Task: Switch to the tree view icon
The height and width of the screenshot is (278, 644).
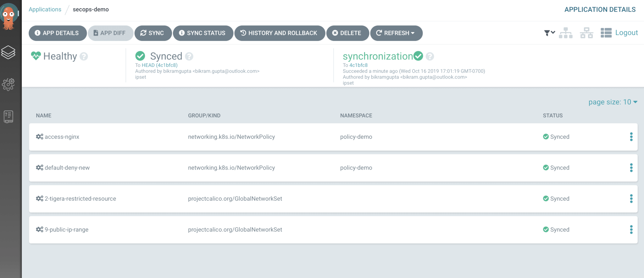Action: pos(566,33)
